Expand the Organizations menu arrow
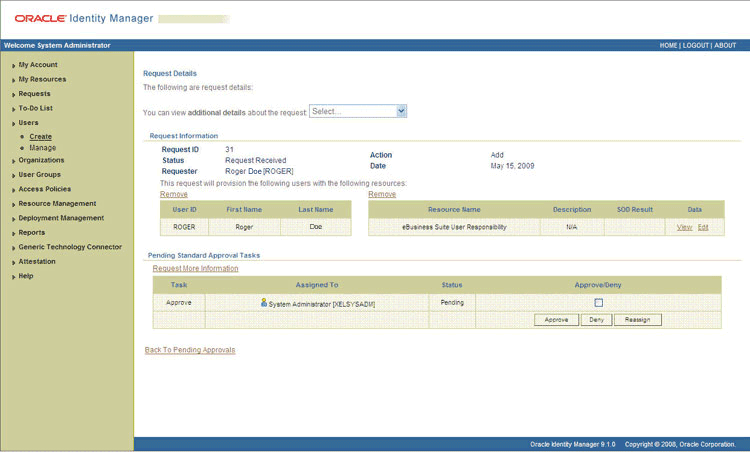 [13, 161]
